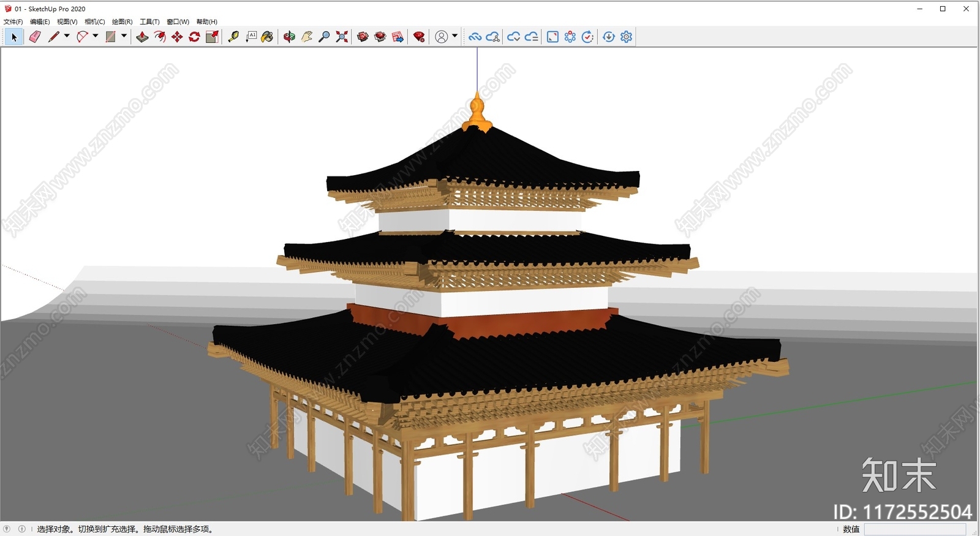Open the 窗口(W) menu
This screenshot has height=536, width=980.
click(178, 21)
